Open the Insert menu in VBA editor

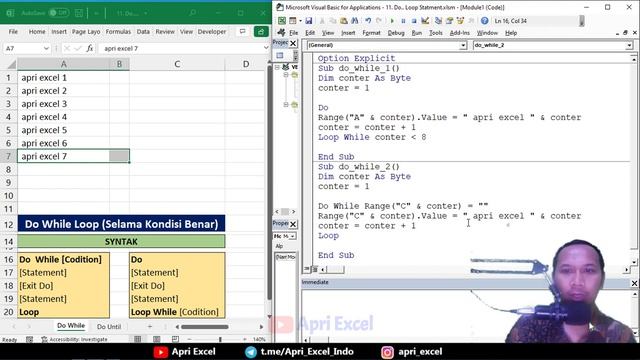348,33
